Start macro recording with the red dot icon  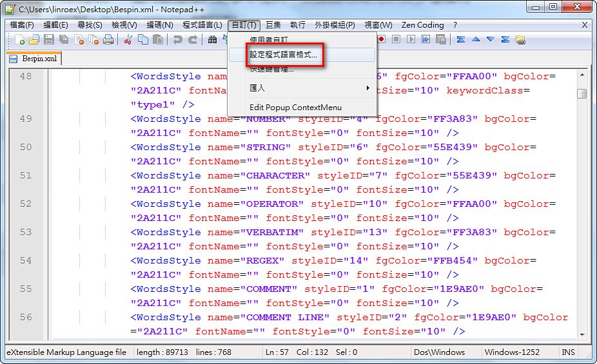(x=381, y=39)
